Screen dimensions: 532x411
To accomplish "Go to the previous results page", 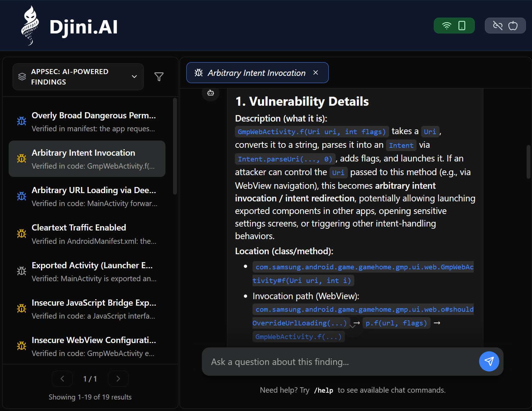I will coord(62,379).
